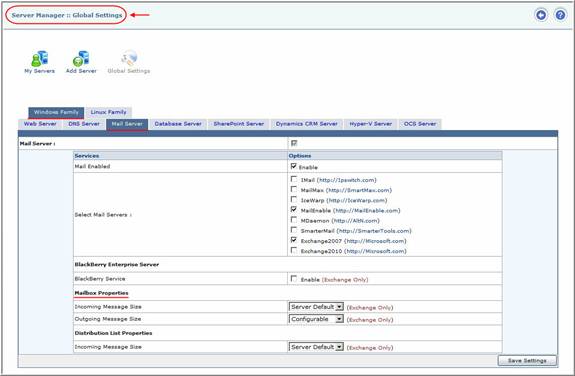Select the Mail Server tab
The image size is (575, 376).
[127, 124]
